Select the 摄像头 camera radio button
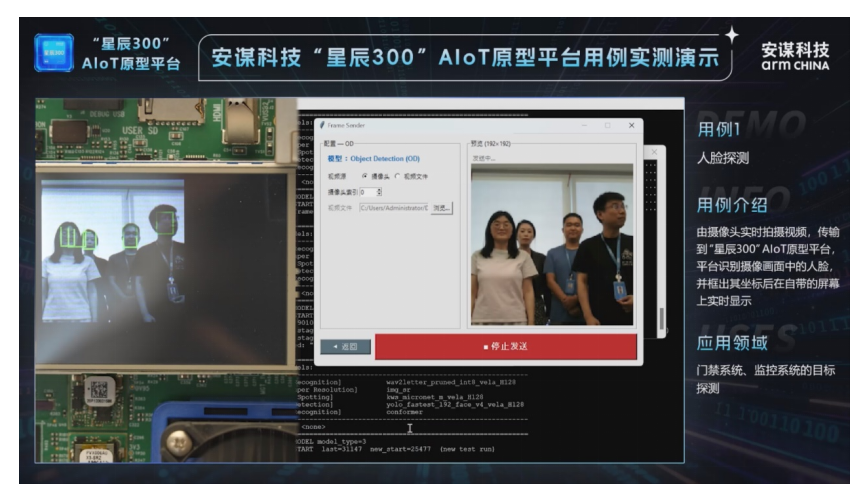 (365, 176)
